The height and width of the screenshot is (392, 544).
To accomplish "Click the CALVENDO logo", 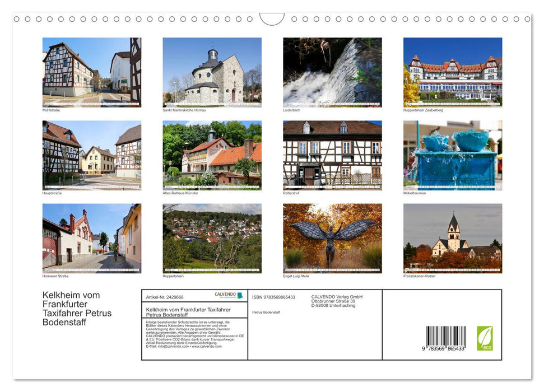I will click(229, 295).
